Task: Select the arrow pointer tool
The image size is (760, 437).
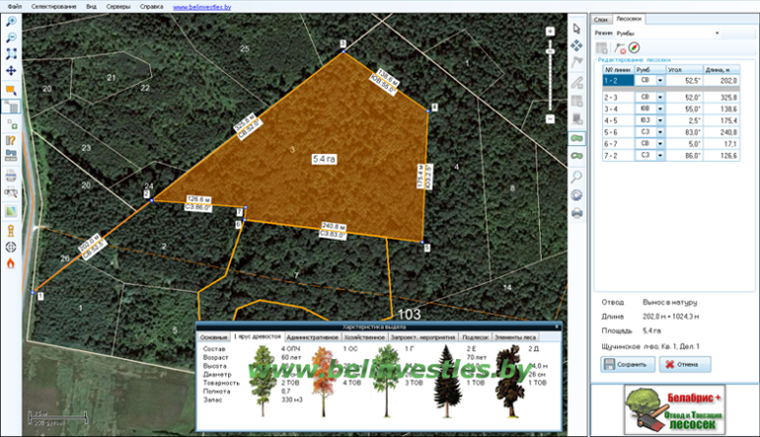Action: pos(577,29)
